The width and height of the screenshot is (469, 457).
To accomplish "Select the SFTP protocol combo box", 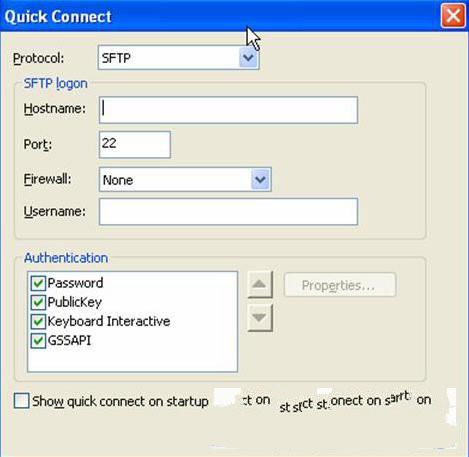I will (x=178, y=58).
